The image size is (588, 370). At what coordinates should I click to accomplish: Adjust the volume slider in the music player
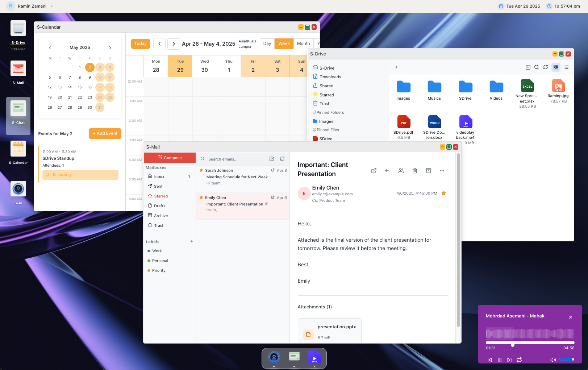(x=567, y=359)
